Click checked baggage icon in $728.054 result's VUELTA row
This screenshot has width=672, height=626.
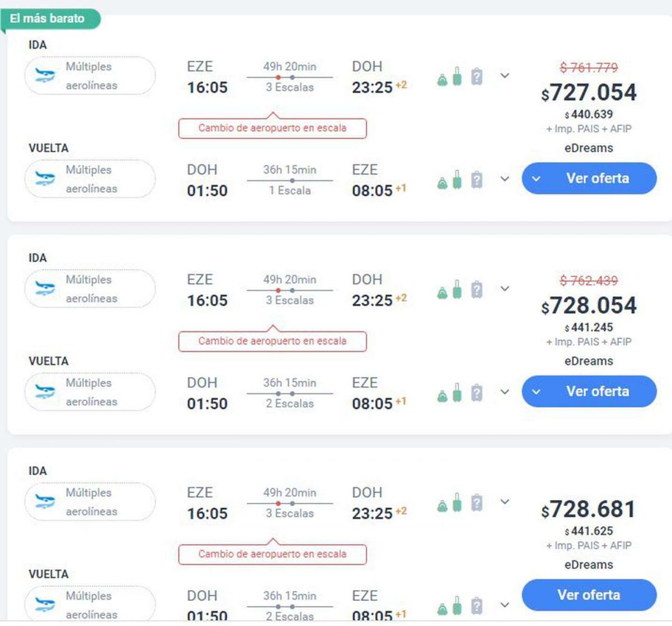[x=477, y=393]
